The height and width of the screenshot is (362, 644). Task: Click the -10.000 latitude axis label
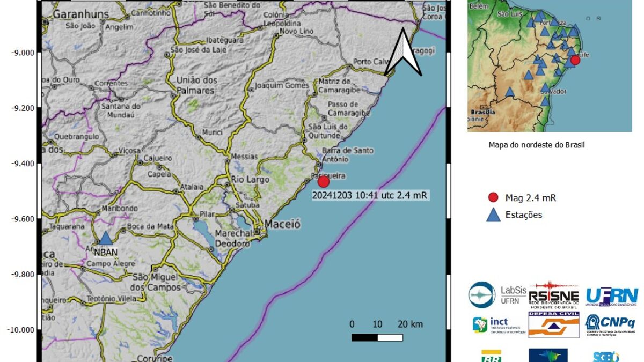pos(20,330)
